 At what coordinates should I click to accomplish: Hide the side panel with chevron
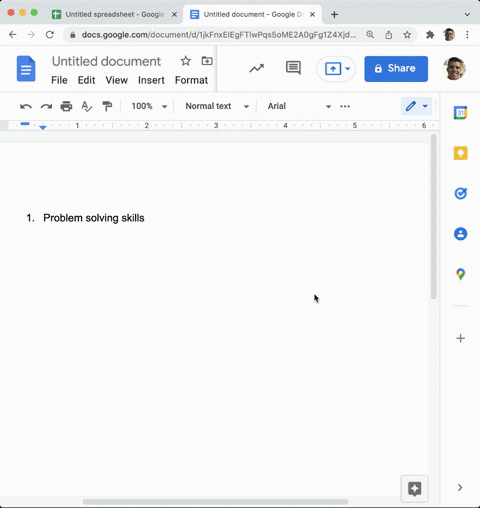point(460,488)
